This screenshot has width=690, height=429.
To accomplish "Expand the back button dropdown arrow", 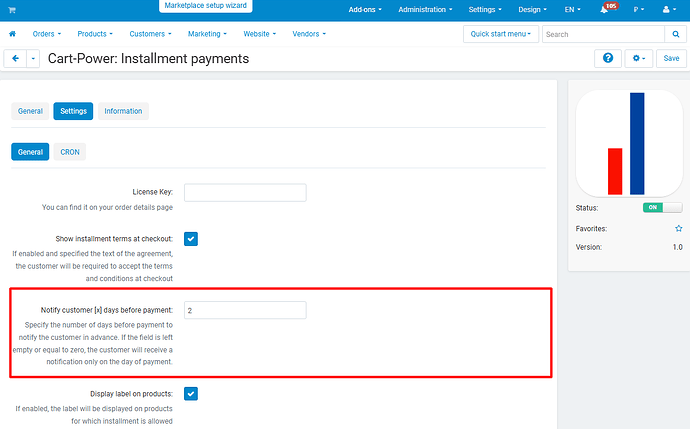I will click(33, 59).
